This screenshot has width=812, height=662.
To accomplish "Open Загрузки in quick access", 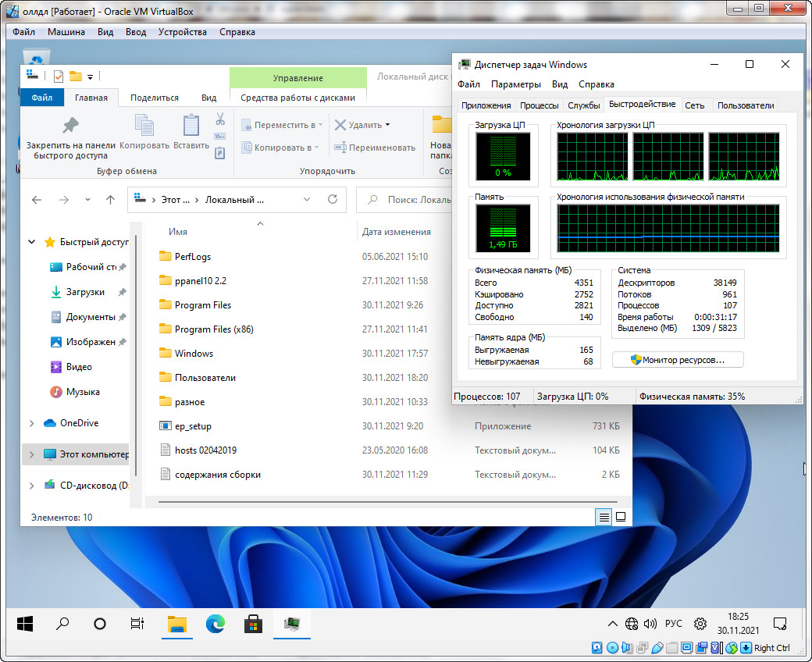I will click(x=85, y=292).
